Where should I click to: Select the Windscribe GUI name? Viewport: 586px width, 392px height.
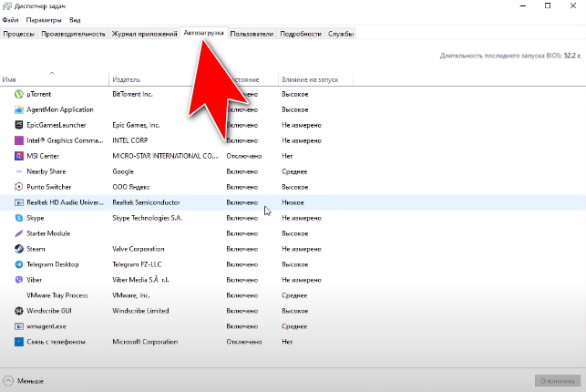(x=49, y=311)
